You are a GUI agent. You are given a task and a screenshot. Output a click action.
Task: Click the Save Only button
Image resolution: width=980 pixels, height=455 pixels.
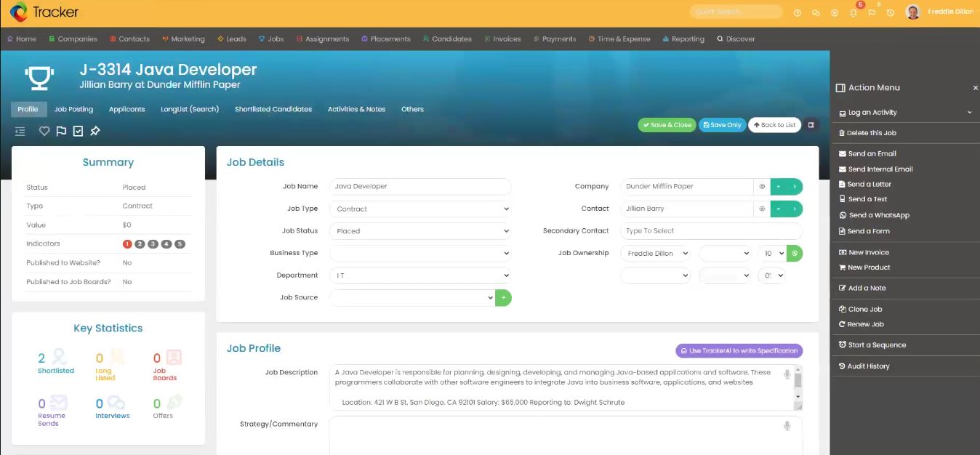point(722,125)
